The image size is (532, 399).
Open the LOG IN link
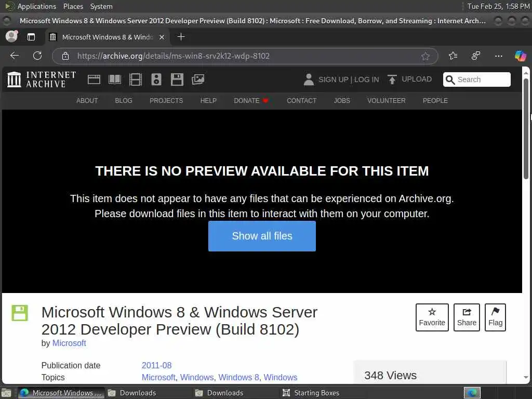click(366, 79)
